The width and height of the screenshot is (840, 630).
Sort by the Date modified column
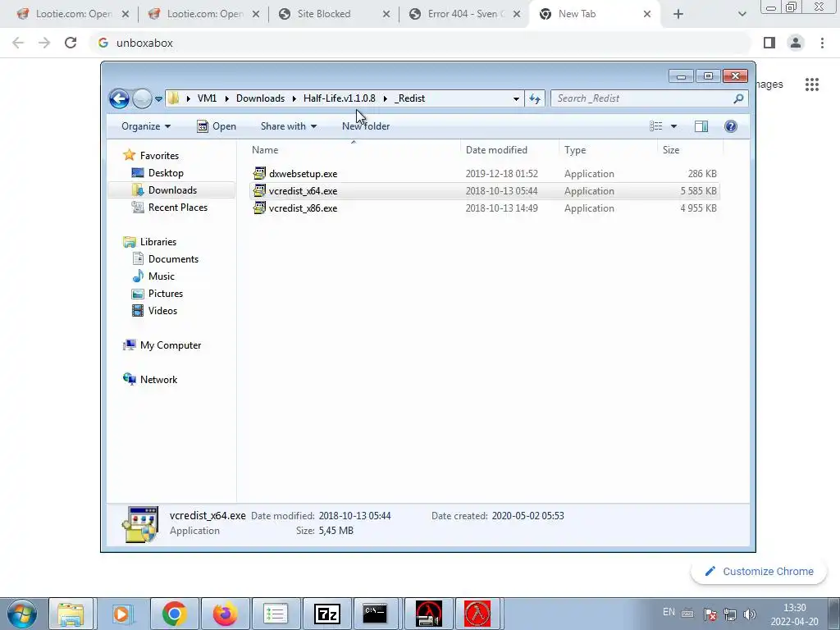tap(509, 150)
